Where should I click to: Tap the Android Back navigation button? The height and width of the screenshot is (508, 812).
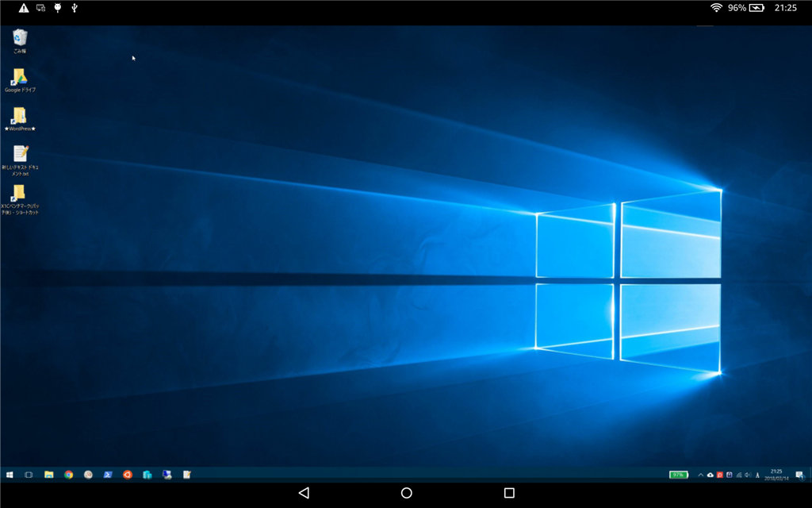click(304, 492)
